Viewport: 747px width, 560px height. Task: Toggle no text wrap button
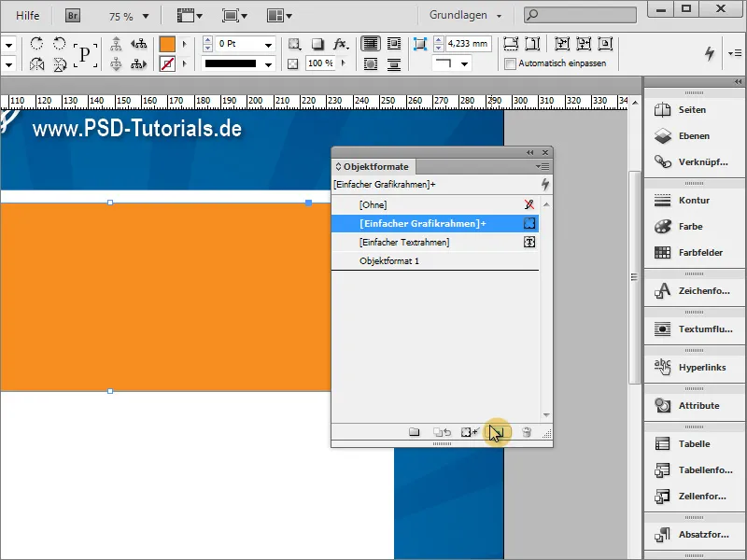370,44
